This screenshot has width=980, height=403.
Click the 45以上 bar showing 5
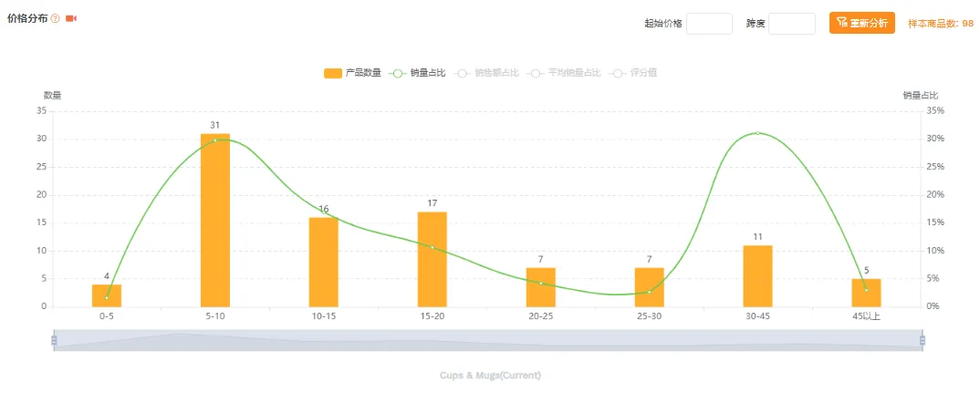pos(866,293)
